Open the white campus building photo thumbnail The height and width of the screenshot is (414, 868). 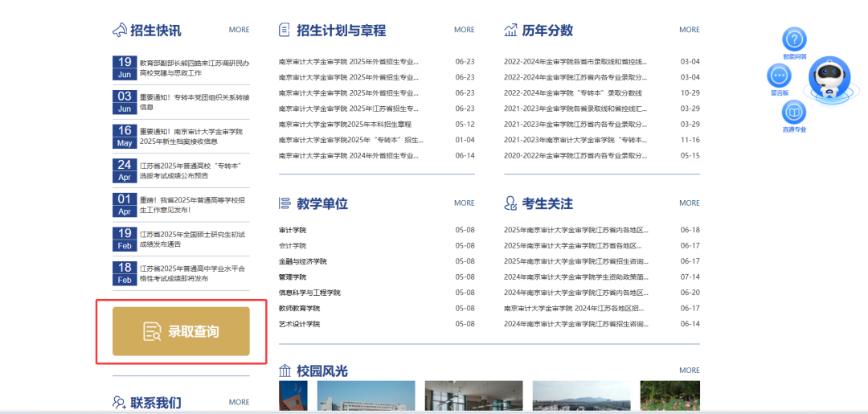366,396
